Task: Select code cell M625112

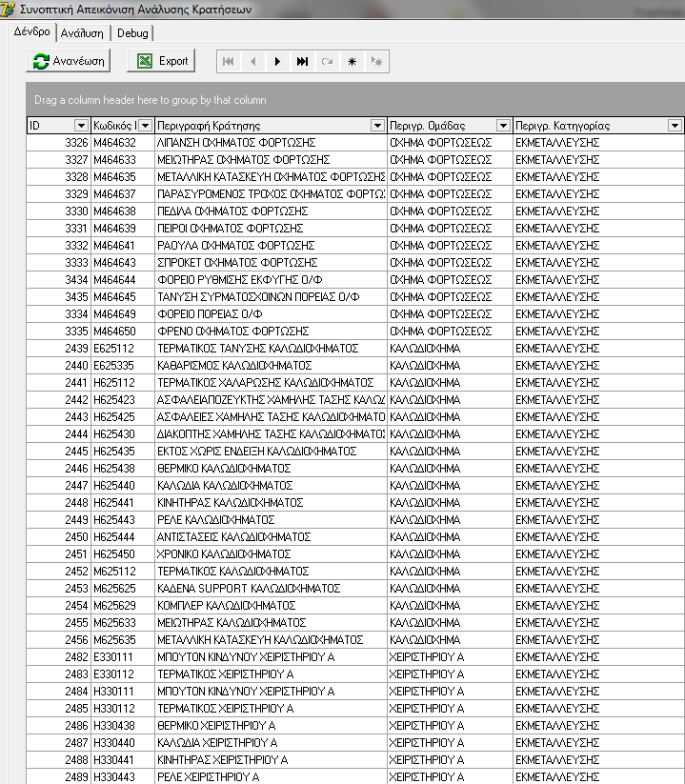Action: (x=123, y=571)
